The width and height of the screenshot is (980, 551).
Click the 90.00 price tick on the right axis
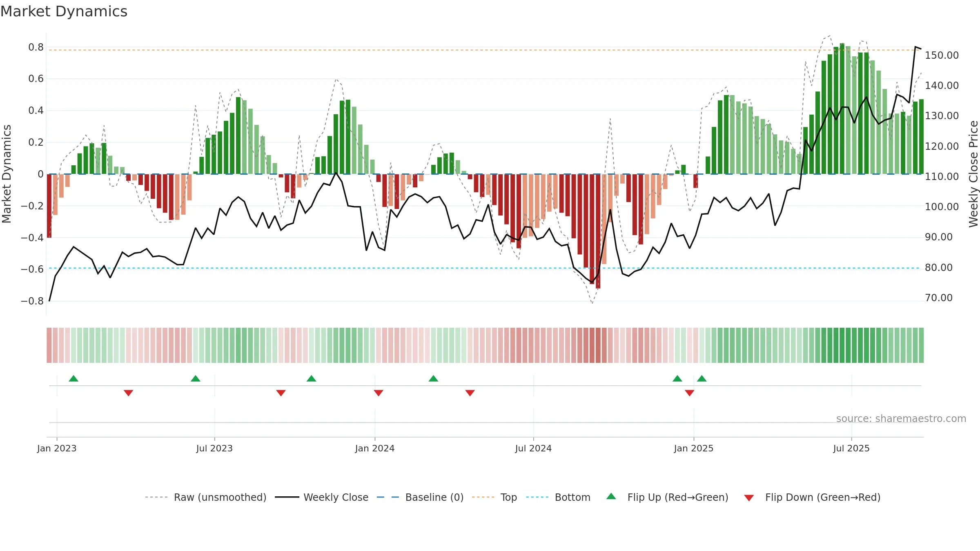[x=939, y=237]
